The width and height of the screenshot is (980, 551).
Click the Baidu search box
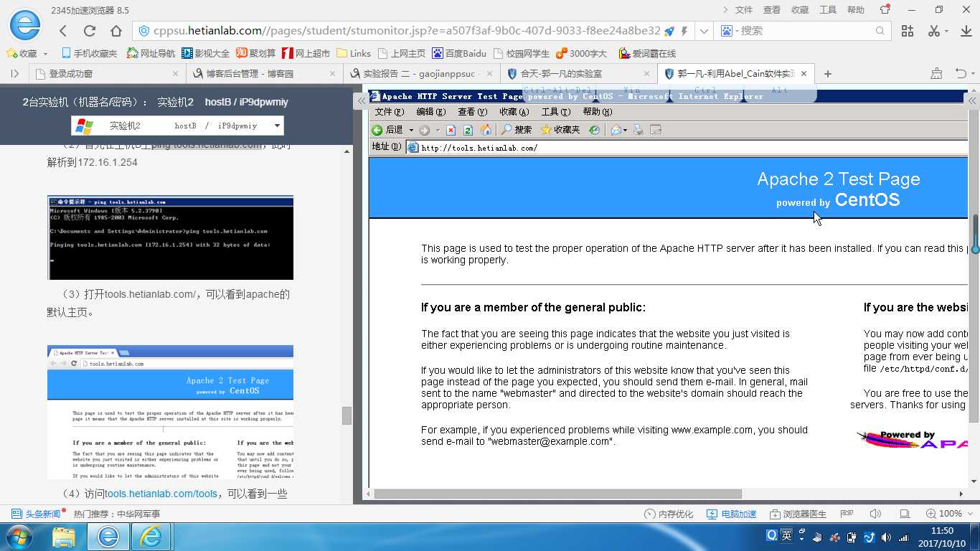[x=806, y=31]
